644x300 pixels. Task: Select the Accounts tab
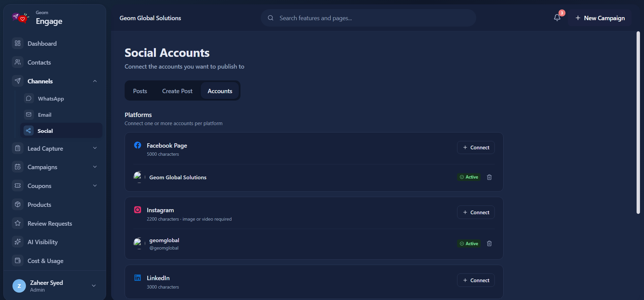point(220,91)
